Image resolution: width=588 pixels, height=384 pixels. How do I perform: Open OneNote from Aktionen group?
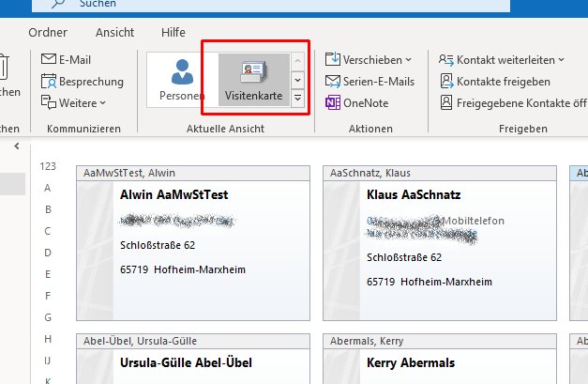click(334, 102)
